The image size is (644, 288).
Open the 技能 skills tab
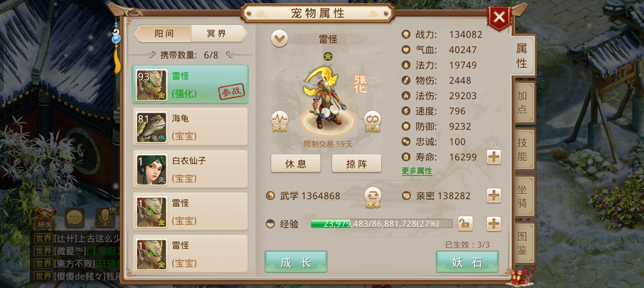(x=522, y=149)
